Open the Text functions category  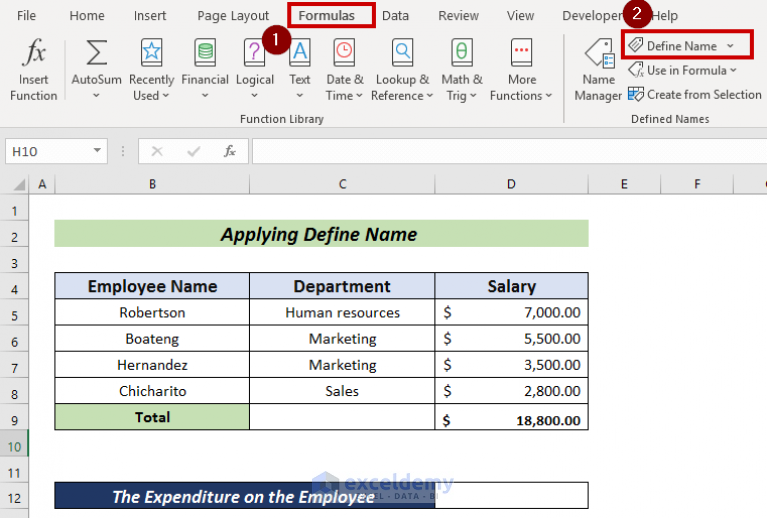299,69
